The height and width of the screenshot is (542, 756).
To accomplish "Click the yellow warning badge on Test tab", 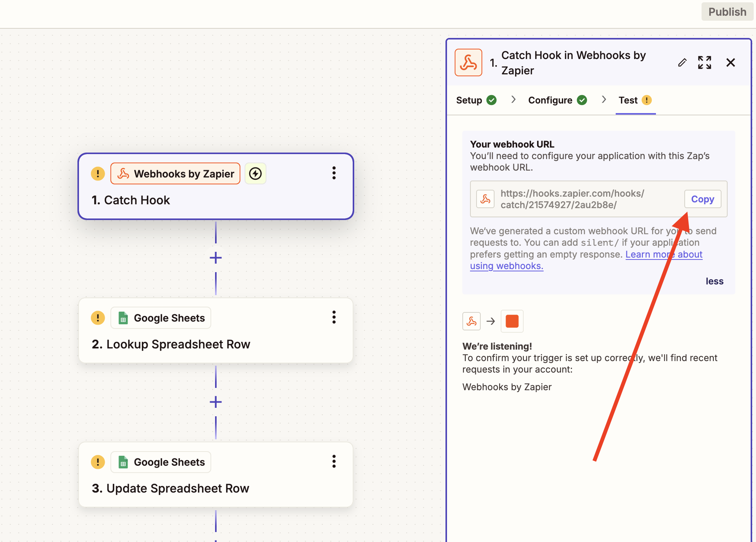I will (646, 100).
